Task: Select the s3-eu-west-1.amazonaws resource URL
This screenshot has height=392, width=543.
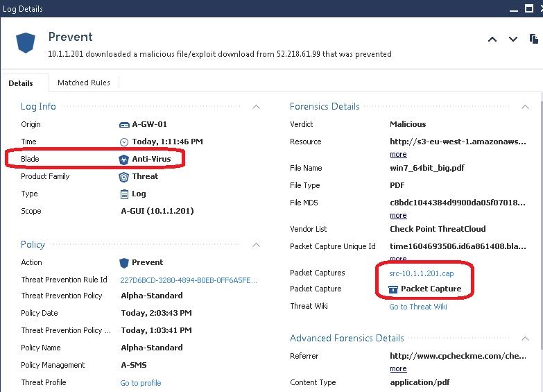Action: pyautogui.click(x=458, y=142)
